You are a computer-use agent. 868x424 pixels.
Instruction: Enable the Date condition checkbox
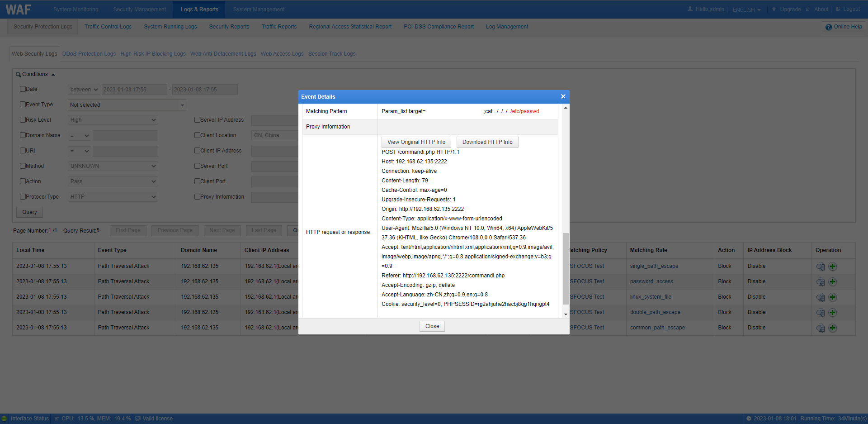23,89
